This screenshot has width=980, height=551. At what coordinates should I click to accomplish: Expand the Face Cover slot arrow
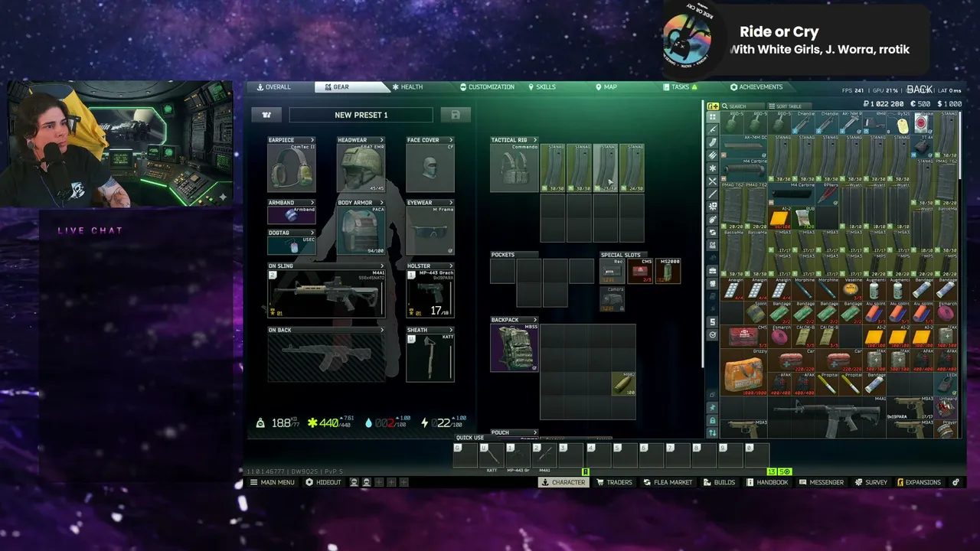[451, 140]
